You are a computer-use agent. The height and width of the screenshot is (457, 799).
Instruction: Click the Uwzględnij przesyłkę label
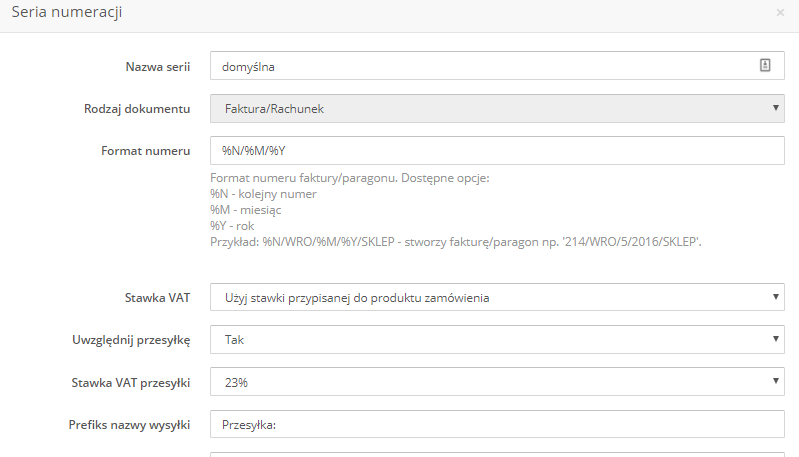click(x=131, y=340)
